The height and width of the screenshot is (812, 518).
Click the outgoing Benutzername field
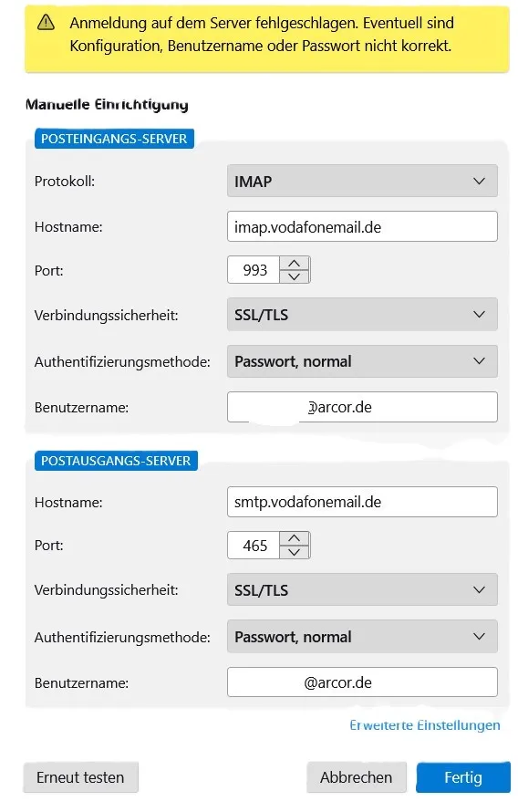pos(362,682)
